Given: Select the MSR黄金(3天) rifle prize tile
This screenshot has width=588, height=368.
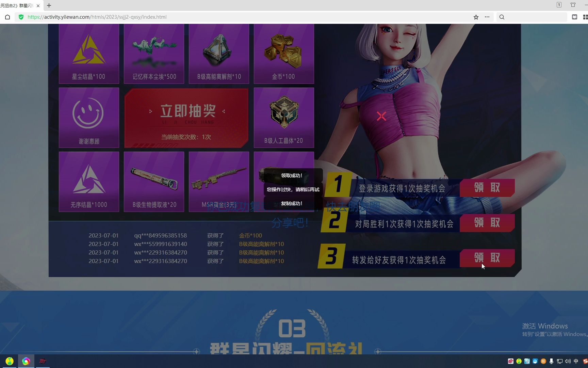Looking at the screenshot, I should point(219,182).
